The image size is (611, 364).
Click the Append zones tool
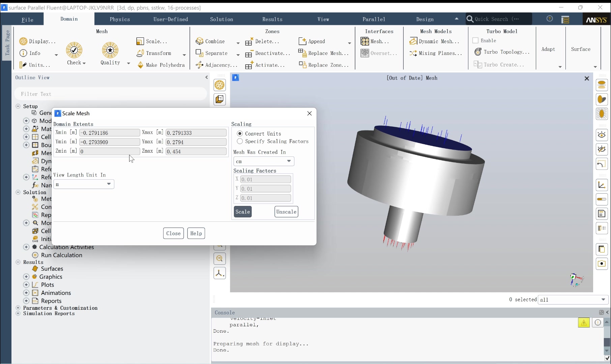click(x=312, y=41)
